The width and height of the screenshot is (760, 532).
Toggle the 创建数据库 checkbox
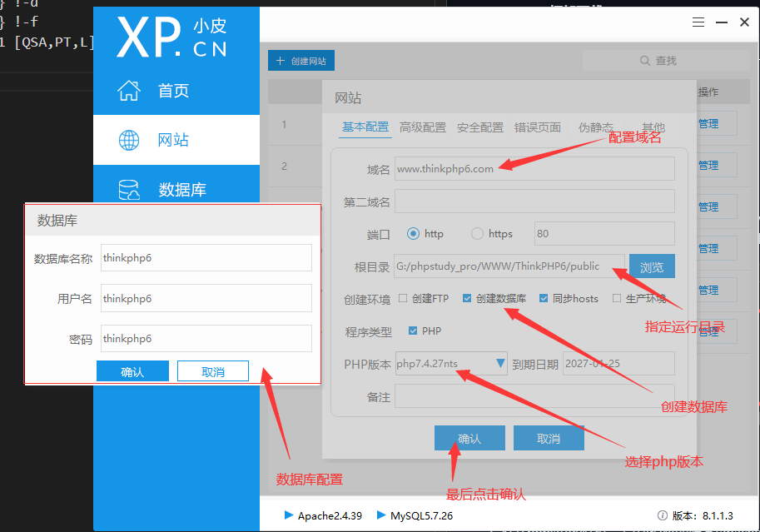point(467,298)
